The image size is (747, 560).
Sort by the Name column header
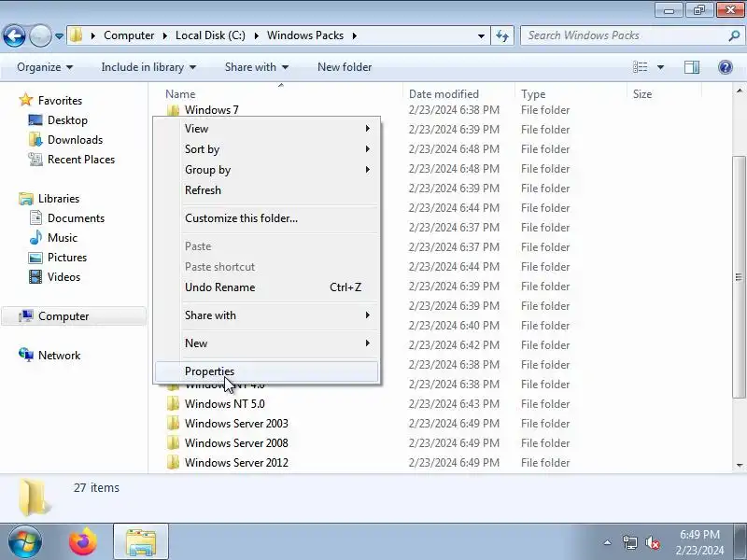click(180, 94)
